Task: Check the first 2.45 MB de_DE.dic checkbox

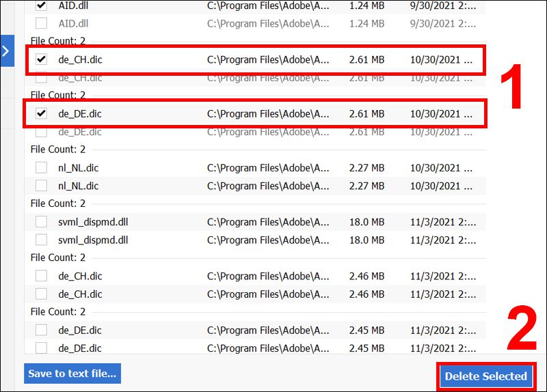Action: pyautogui.click(x=42, y=331)
